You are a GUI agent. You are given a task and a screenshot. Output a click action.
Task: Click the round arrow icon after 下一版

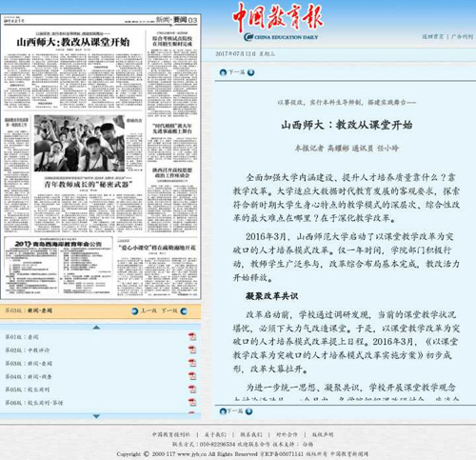(x=184, y=311)
